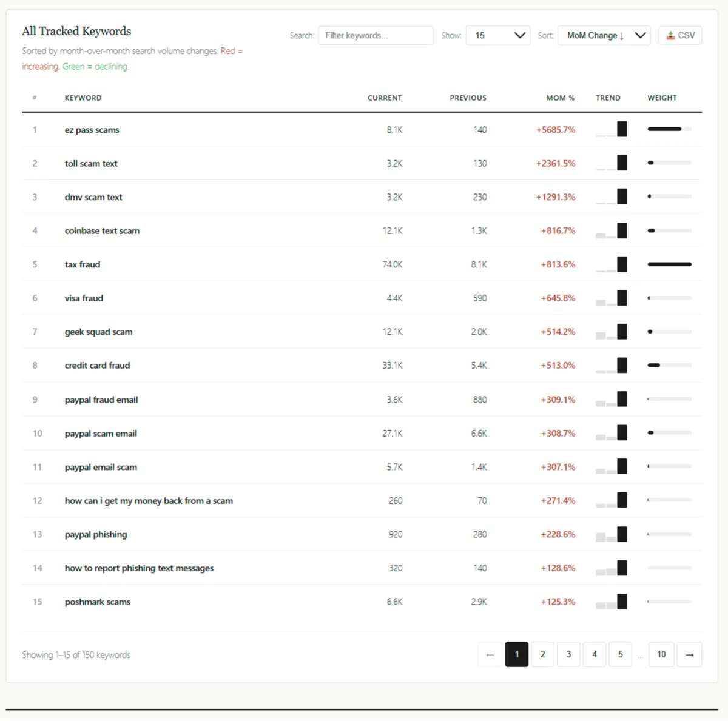
Task: Click the Filter keywords search field
Action: [375, 35]
